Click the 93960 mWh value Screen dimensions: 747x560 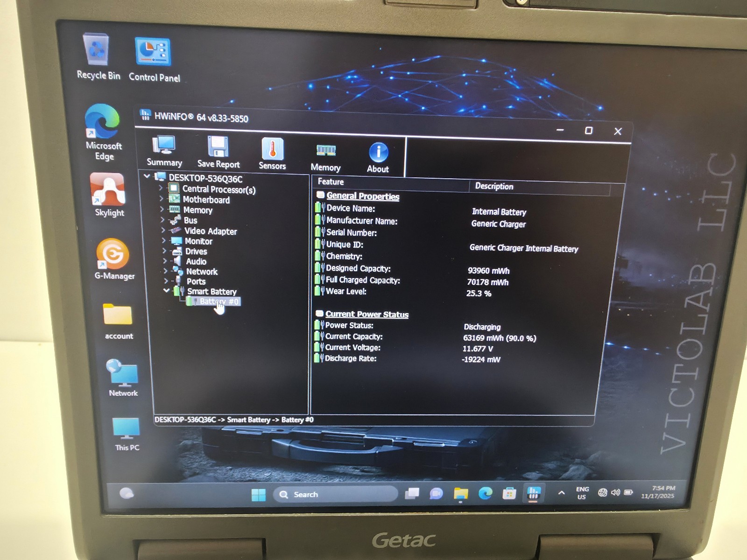click(x=488, y=271)
